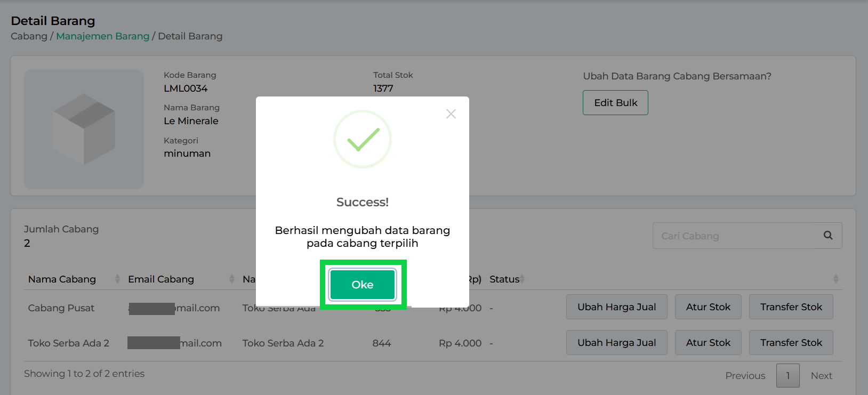Open Atur Stok for Toko Serba Ada 2
Viewport: 868px width, 395px height.
(708, 343)
